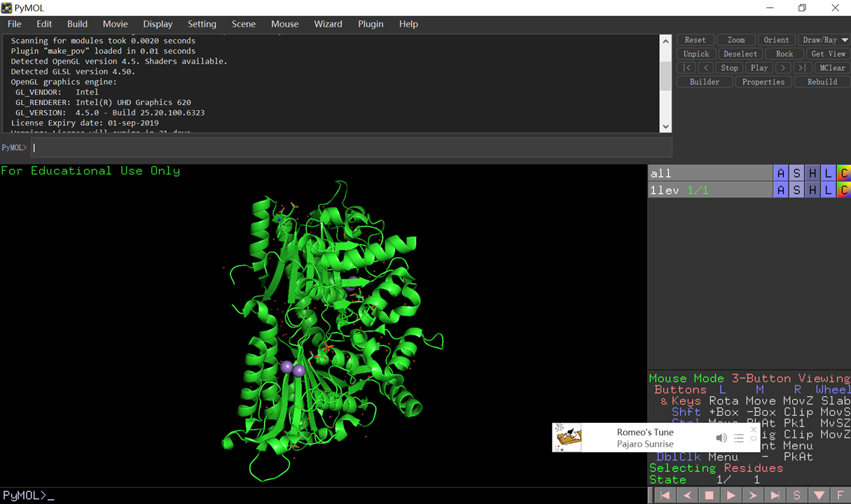Click the Reset view button
Screen dimensions: 851x504
(696, 40)
